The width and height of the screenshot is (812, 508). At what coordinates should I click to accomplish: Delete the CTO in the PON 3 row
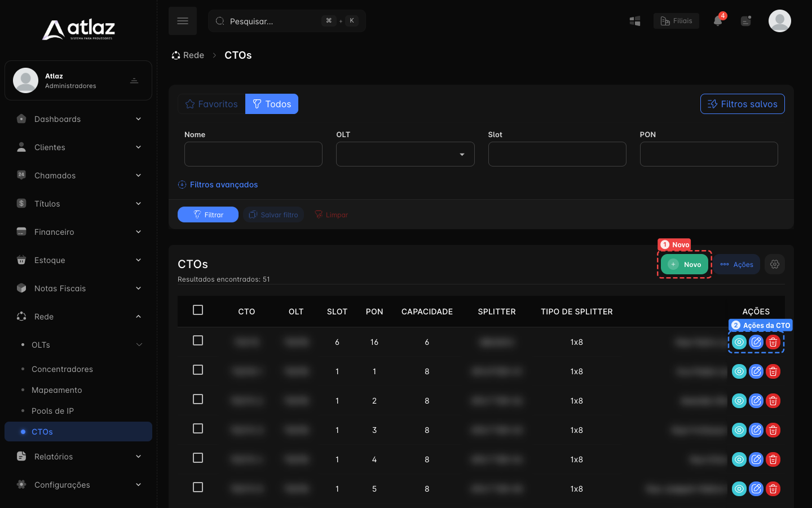773,430
